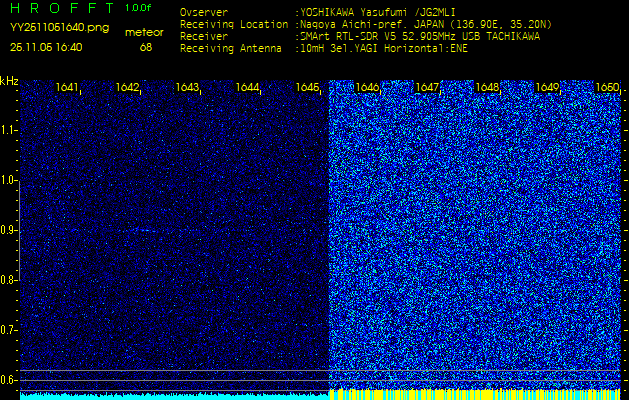Click the 1644 time marker

tap(247, 87)
